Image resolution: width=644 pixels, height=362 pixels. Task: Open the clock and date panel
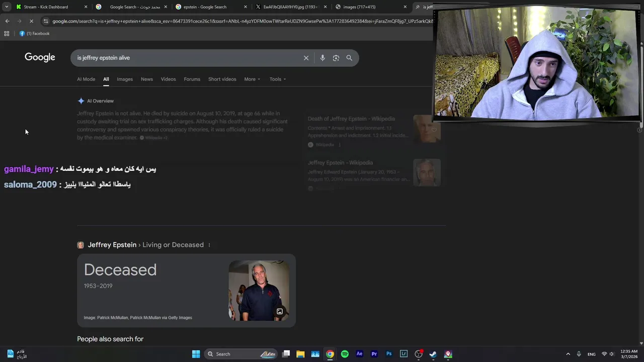(x=629, y=354)
